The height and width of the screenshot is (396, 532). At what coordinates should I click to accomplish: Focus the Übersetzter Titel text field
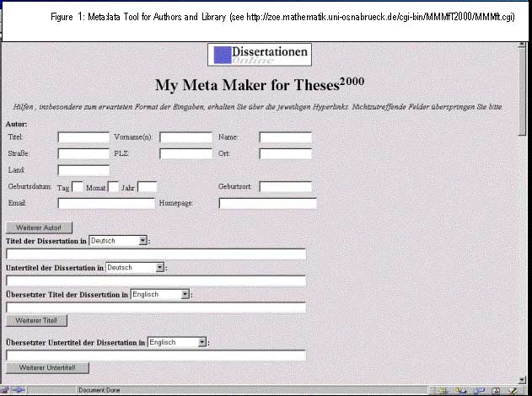click(156, 308)
